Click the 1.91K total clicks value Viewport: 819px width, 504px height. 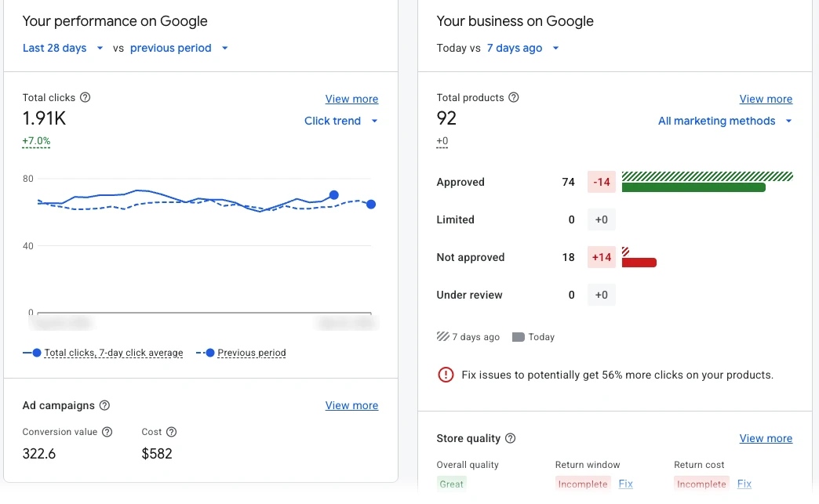pos(45,118)
